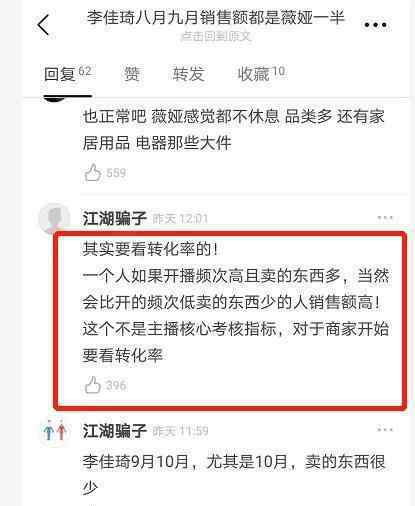Open options for the 12:01 comment
The width and height of the screenshot is (415, 506).
[385, 218]
